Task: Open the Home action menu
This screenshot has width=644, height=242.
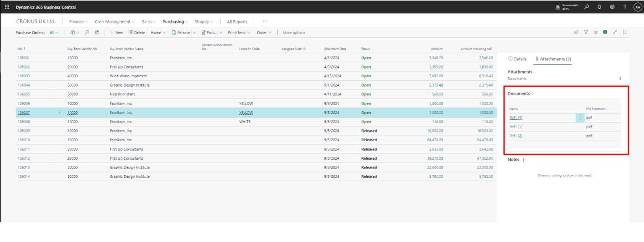Action: click(x=158, y=32)
